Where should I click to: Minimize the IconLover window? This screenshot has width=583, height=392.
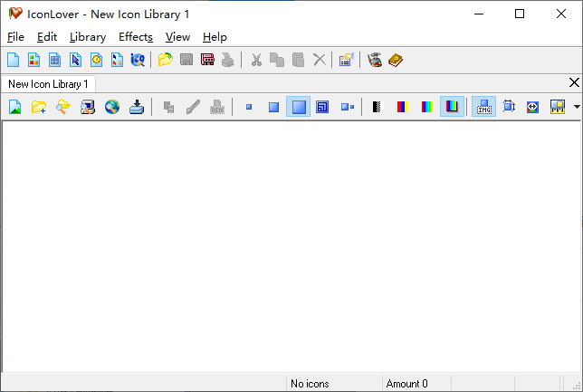tap(479, 14)
